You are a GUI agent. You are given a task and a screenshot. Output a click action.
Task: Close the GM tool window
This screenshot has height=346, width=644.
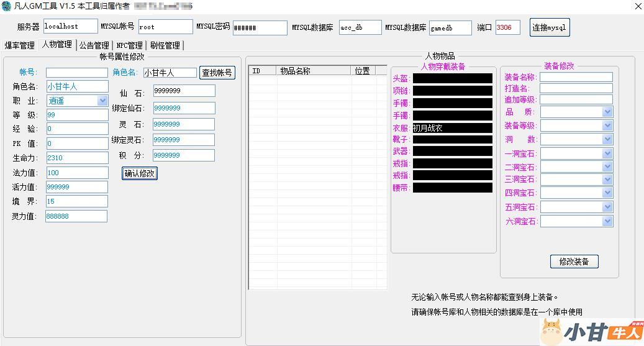pyautogui.click(x=638, y=6)
